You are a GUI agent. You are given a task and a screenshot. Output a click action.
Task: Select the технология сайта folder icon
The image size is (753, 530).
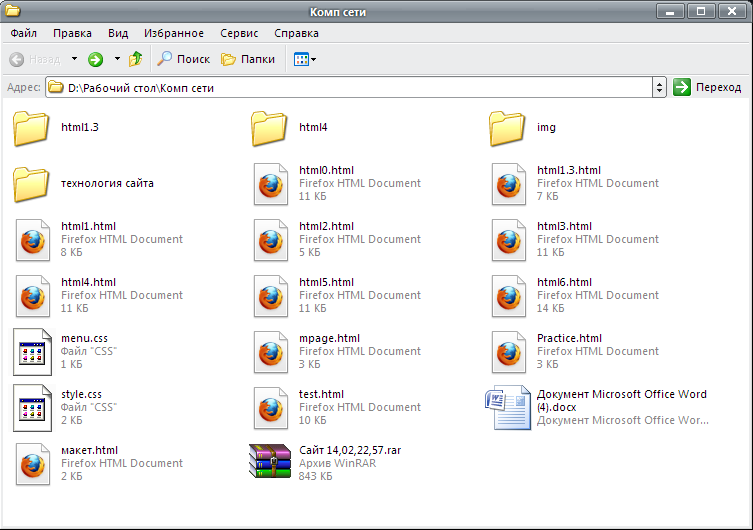point(31,184)
